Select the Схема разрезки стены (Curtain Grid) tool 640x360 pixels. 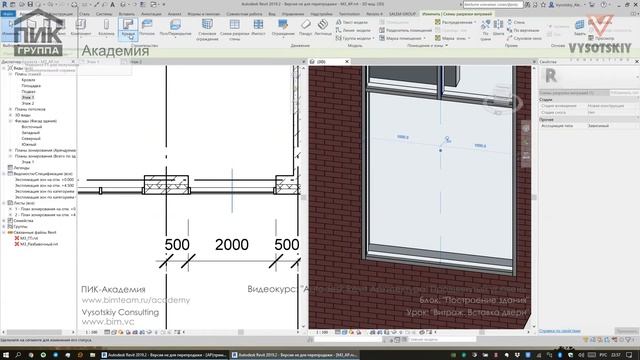pyautogui.click(x=234, y=30)
